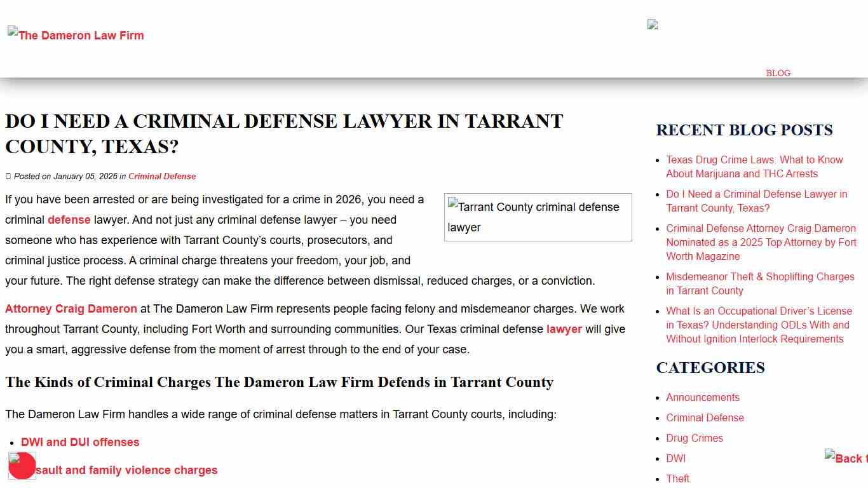This screenshot has width=868, height=488.
Task: Click the lawyer link in the second paragraph
Action: point(564,329)
